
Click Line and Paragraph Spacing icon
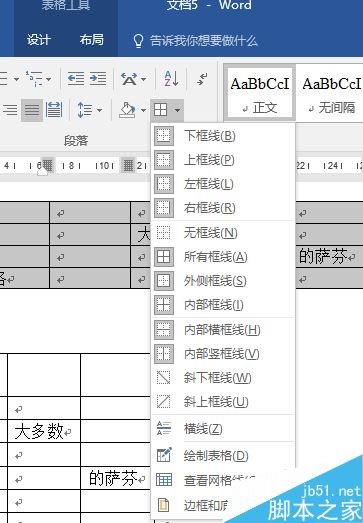[85, 110]
